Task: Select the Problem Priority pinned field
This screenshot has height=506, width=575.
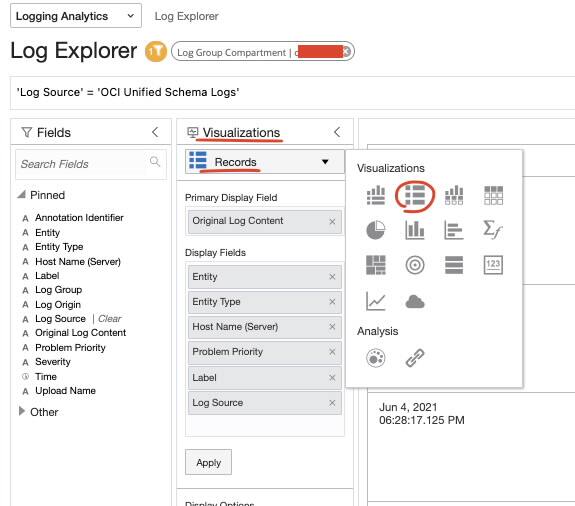Action: click(70, 347)
